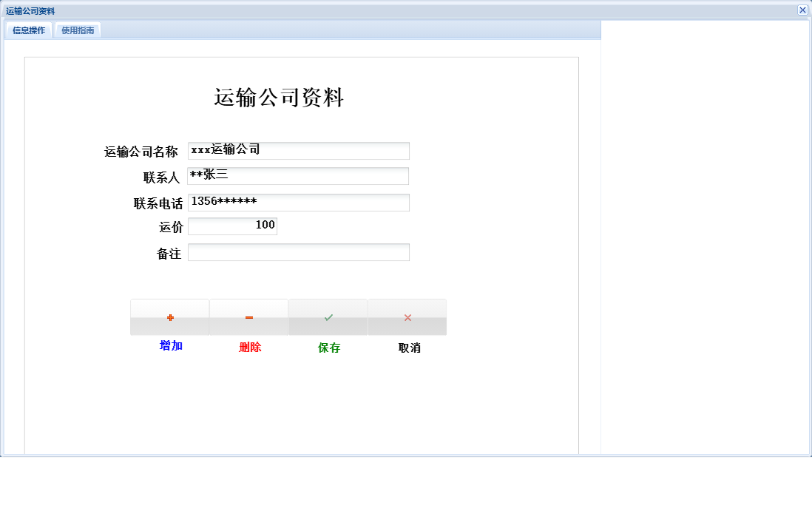Viewport: 812px width, 508px height.
Task: Switch to the 使用指南 tab
Action: [x=76, y=30]
